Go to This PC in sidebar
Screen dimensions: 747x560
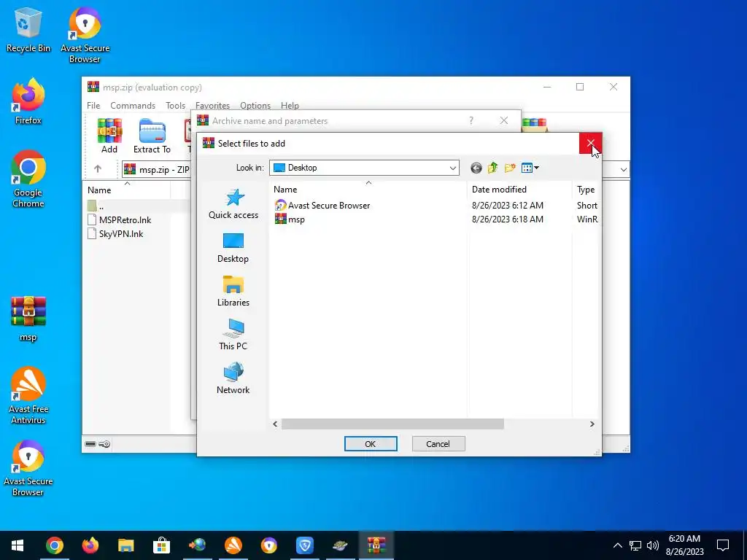pyautogui.click(x=233, y=335)
